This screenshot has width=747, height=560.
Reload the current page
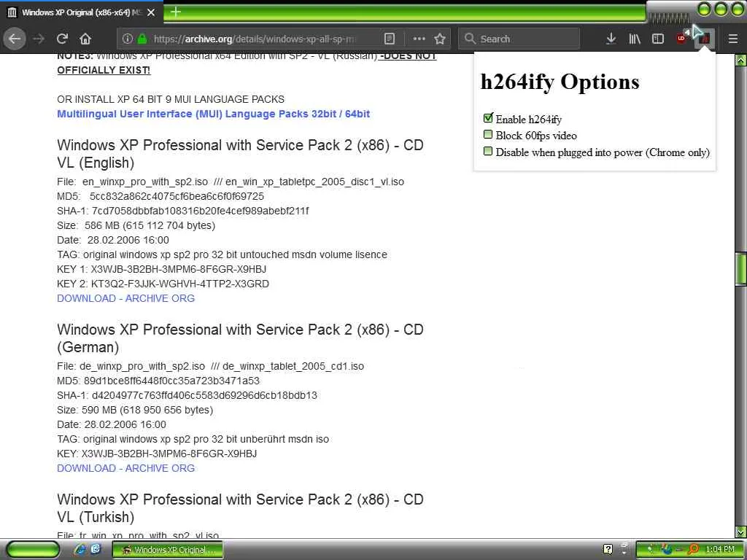(x=62, y=39)
